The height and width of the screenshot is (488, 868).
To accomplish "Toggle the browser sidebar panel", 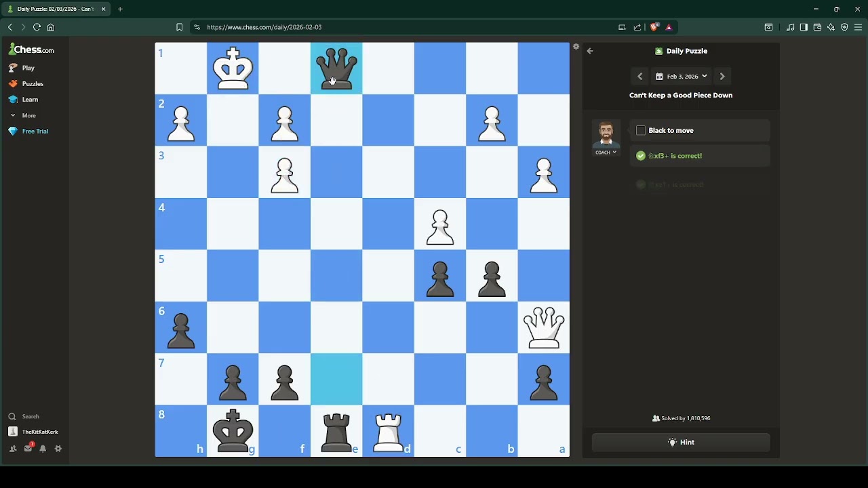I will coord(804,27).
